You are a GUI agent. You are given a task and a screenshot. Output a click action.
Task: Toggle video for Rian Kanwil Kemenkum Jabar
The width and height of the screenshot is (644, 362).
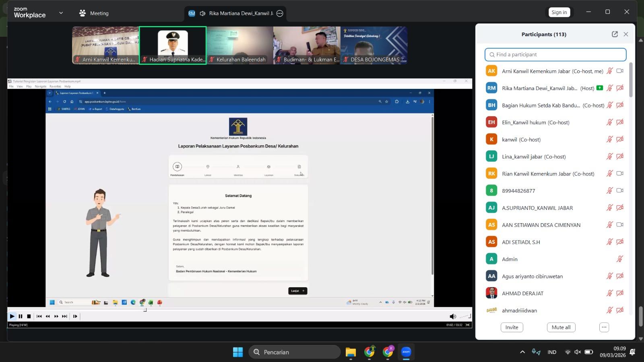pyautogui.click(x=620, y=174)
